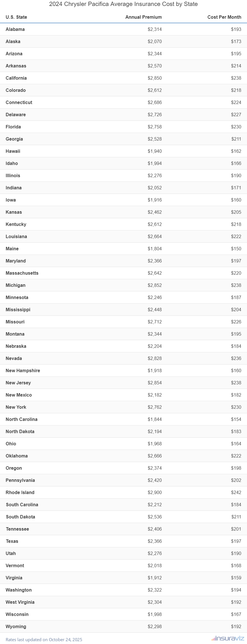
Task: Click the Florida monthly cost $230
Action: [236, 127]
